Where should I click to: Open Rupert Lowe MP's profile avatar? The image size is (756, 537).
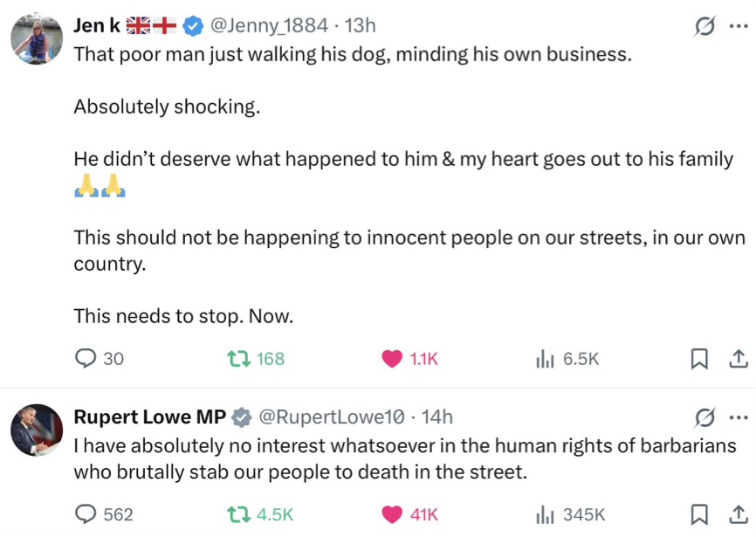click(37, 430)
